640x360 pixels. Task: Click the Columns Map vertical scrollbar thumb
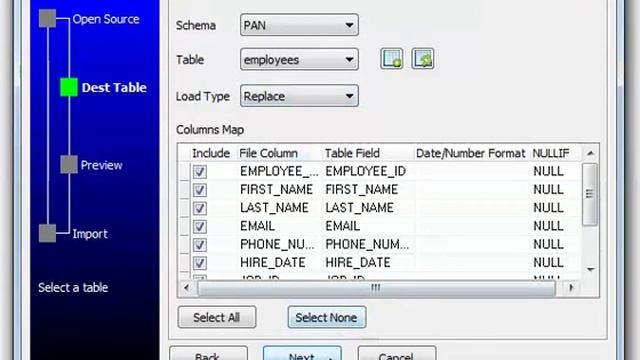point(589,194)
